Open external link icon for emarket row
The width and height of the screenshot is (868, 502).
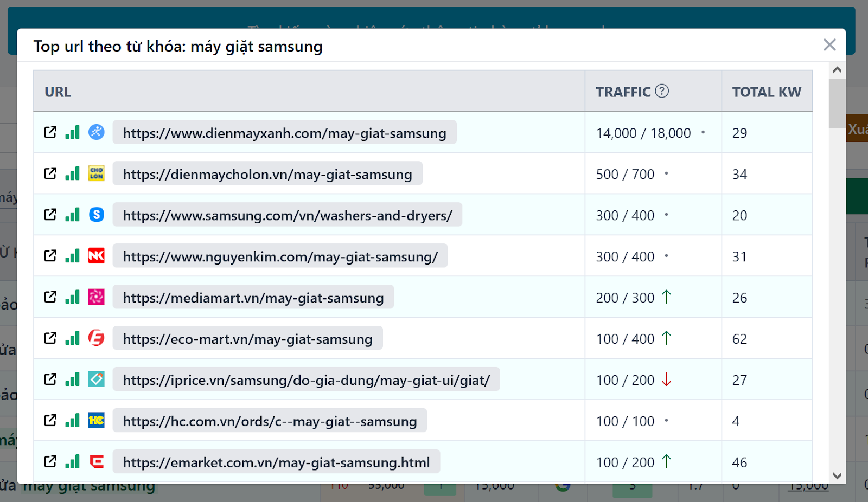tap(50, 462)
